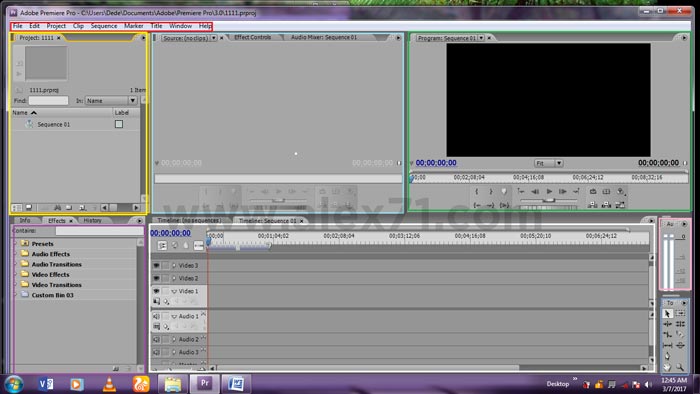Open the Sequence menu
This screenshot has height=394, width=700.
(x=104, y=26)
